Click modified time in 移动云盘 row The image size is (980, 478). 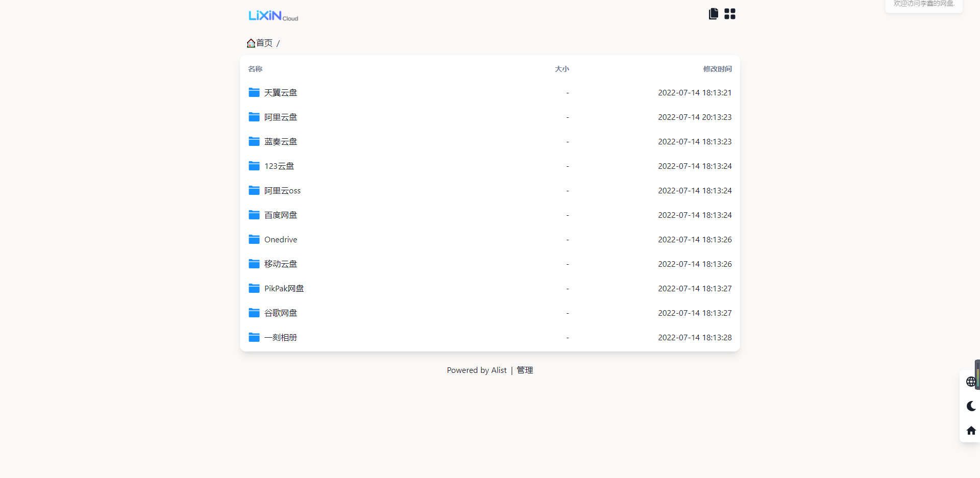pyautogui.click(x=695, y=264)
